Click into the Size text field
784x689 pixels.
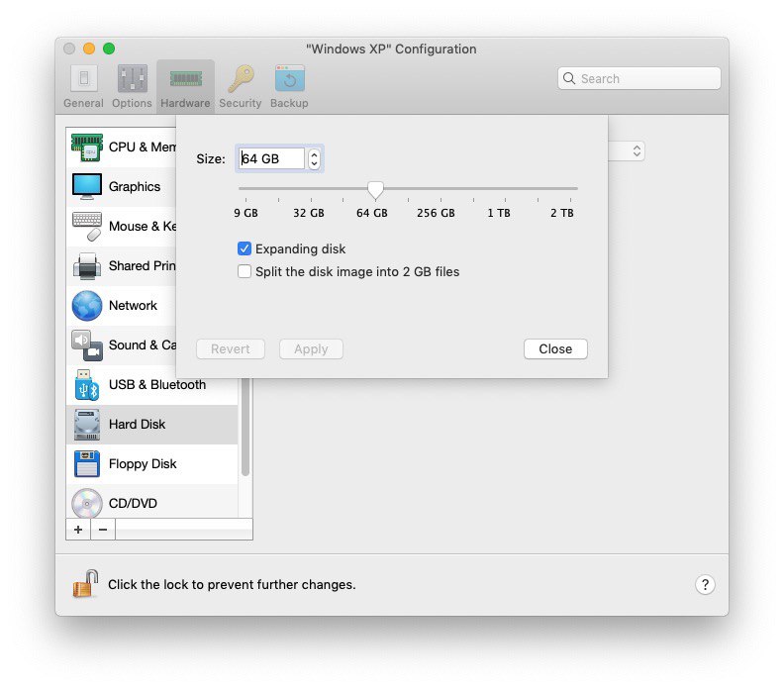click(271, 159)
